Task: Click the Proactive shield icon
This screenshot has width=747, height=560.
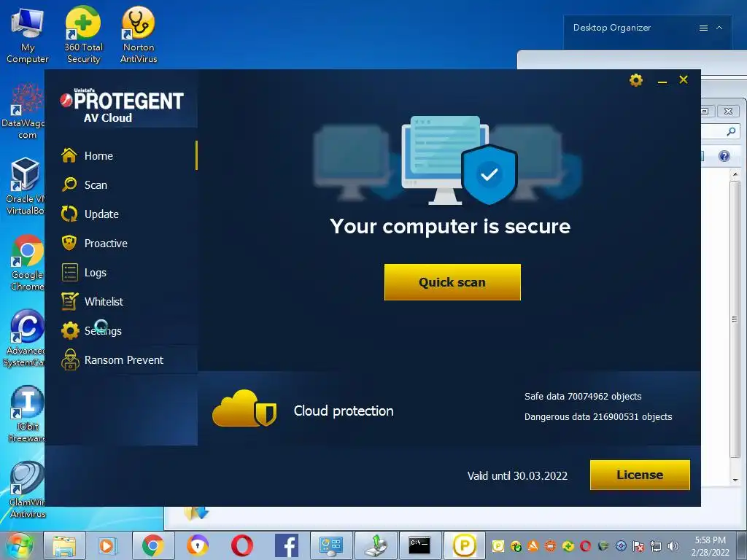Action: pos(69,243)
